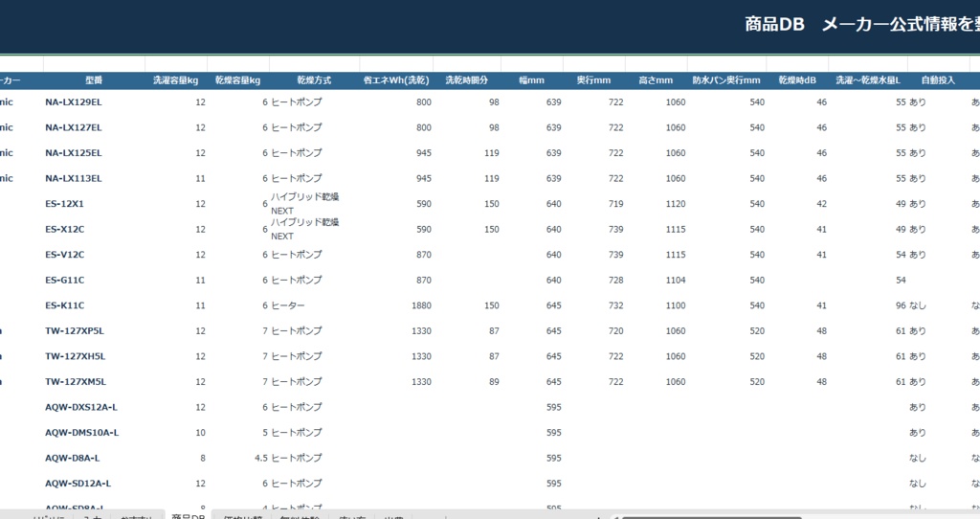Select model cell NA-LX129EL
This screenshot has height=519, width=980.
(73, 102)
